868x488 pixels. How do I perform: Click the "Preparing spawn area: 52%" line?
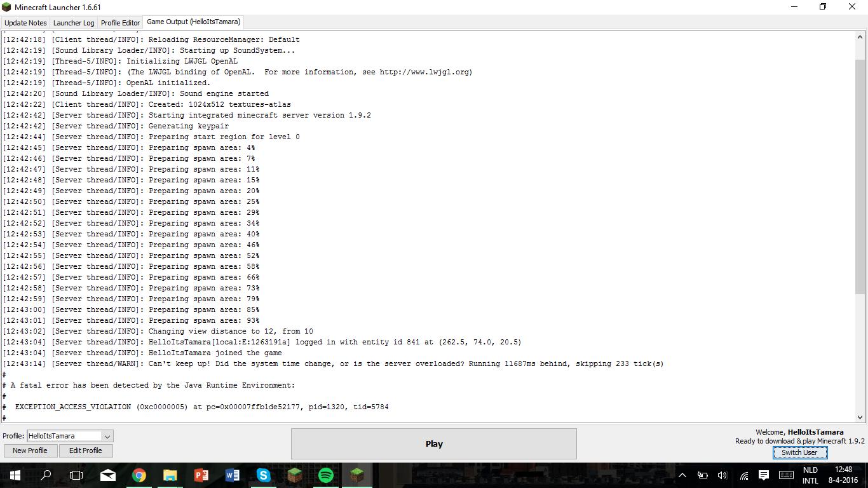click(131, 255)
